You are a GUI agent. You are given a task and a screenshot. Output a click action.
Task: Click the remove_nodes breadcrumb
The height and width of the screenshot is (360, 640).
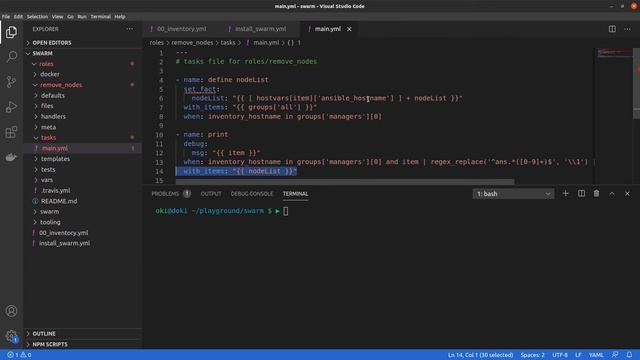click(192, 42)
